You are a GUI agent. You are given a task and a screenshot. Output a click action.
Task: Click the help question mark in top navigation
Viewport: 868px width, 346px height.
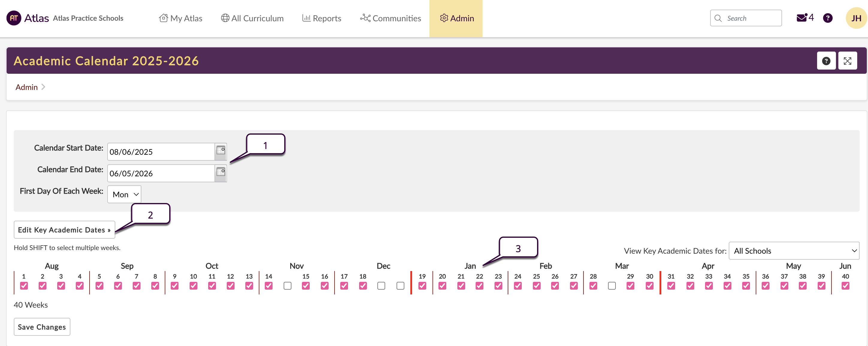[x=828, y=18]
